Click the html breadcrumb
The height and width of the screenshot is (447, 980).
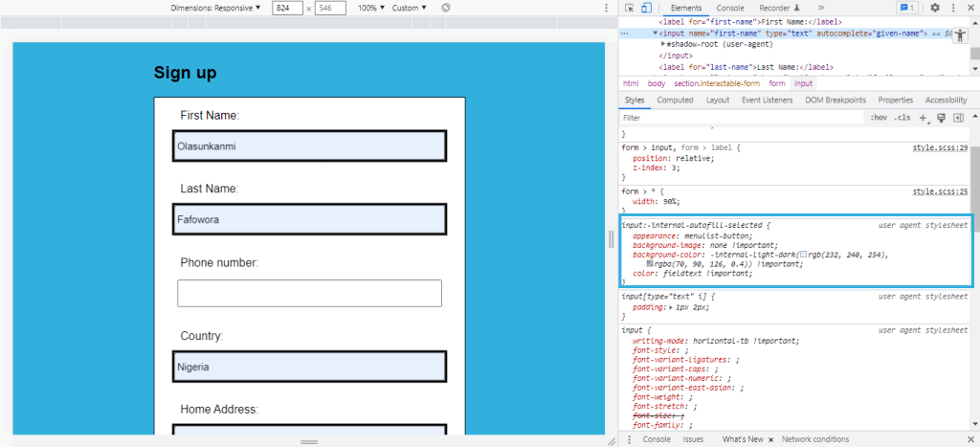[631, 83]
